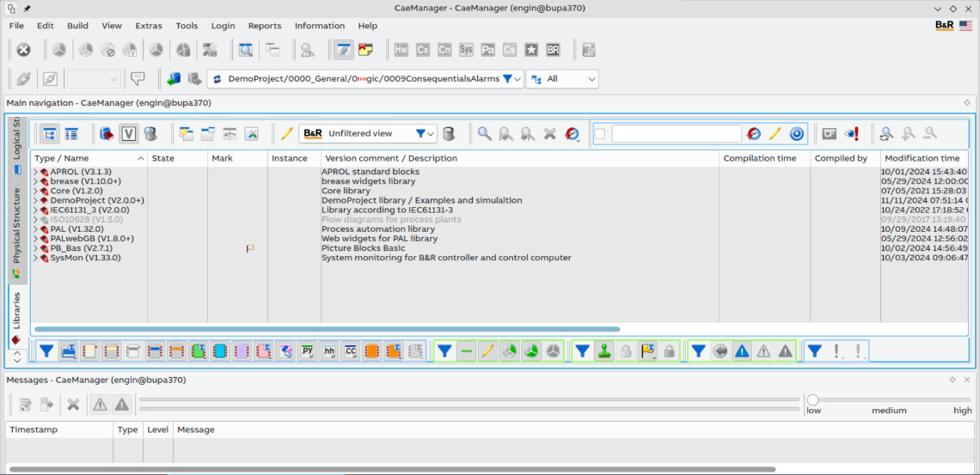Click the message level slider handle
Image resolution: width=980 pixels, height=475 pixels.
point(812,399)
